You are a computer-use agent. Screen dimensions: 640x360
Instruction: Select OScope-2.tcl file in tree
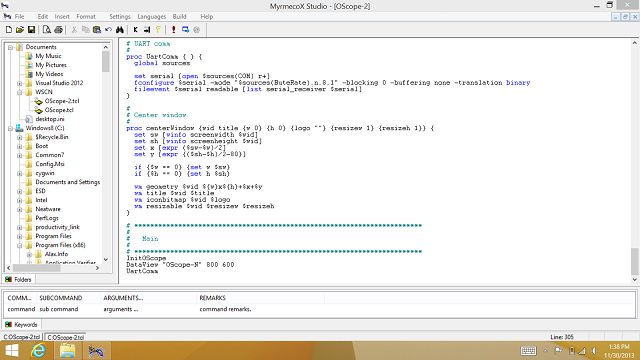[x=62, y=101]
